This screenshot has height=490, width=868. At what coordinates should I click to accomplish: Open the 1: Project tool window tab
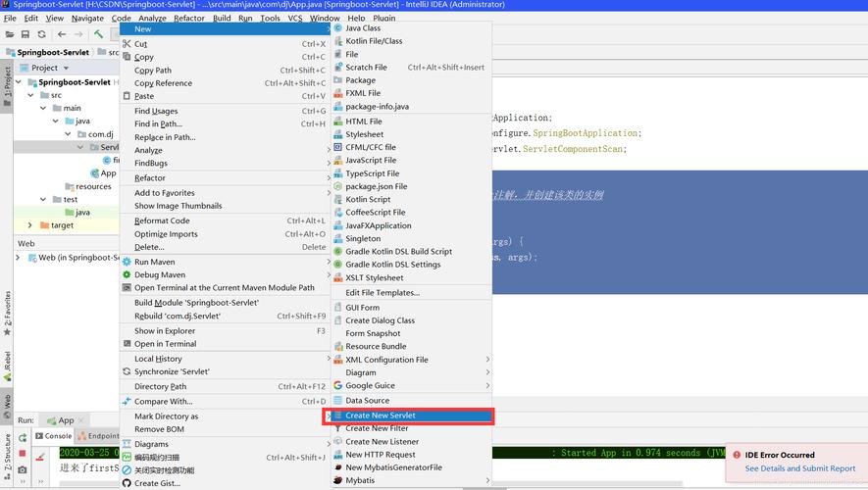tap(7, 86)
